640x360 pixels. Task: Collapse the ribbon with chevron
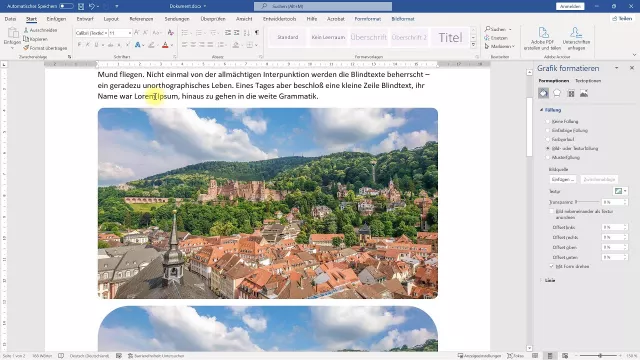tap(634, 55)
